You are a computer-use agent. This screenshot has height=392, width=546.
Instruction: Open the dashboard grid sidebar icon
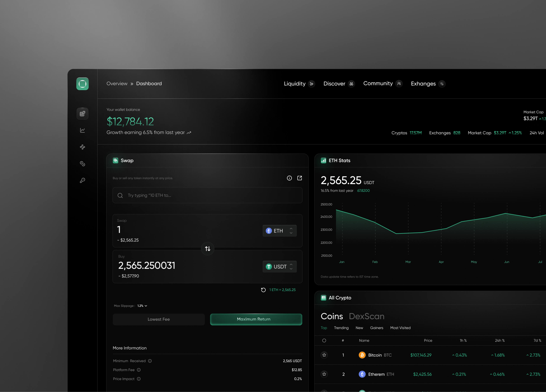pyautogui.click(x=82, y=113)
